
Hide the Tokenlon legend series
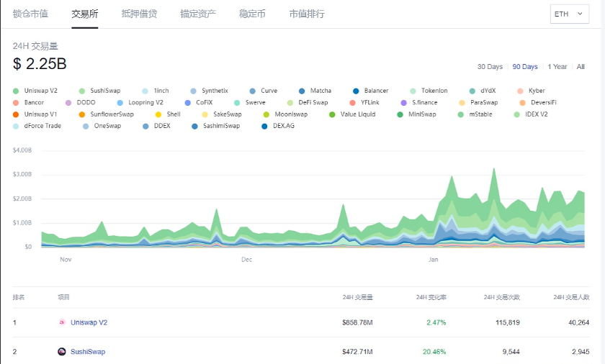click(429, 91)
